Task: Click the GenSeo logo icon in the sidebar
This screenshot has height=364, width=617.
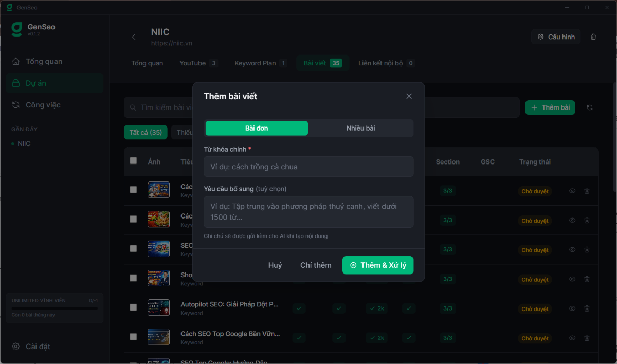Action: 16,30
